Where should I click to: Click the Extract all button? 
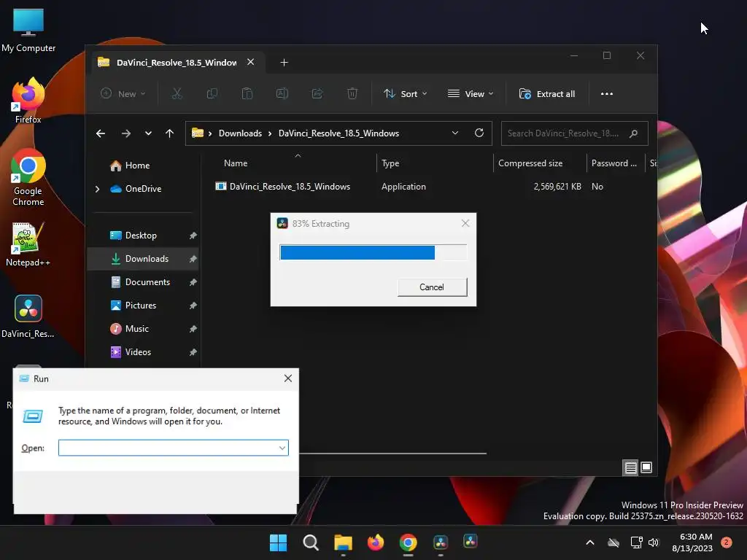pos(547,94)
